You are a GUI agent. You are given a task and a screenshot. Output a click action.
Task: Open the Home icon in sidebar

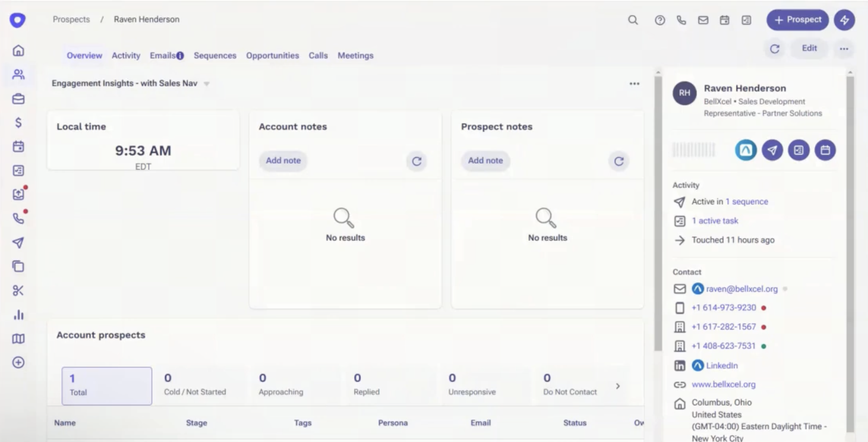coord(18,50)
